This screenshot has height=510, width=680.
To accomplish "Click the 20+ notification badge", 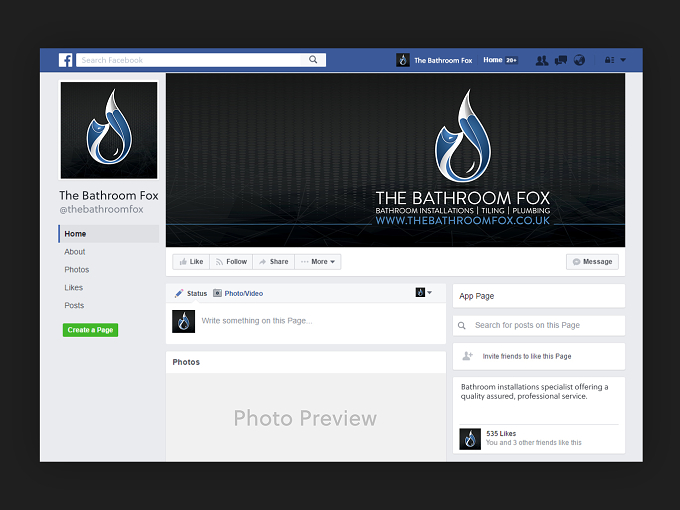I will (511, 60).
